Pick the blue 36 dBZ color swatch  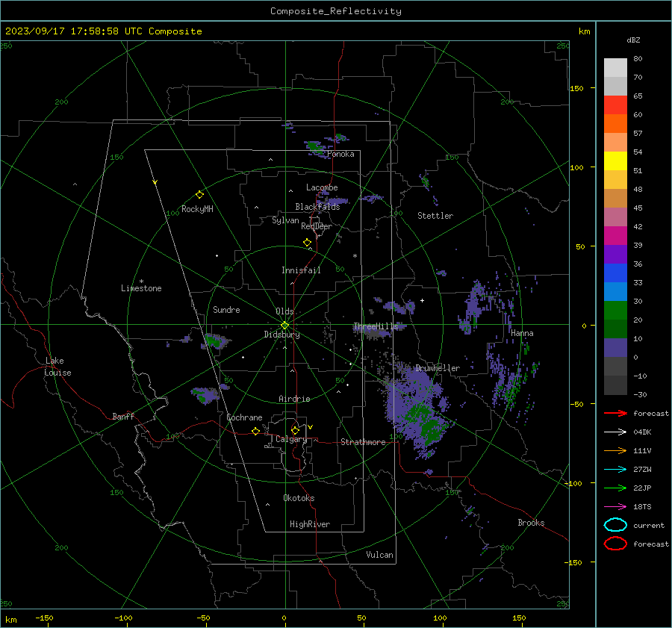[615, 273]
